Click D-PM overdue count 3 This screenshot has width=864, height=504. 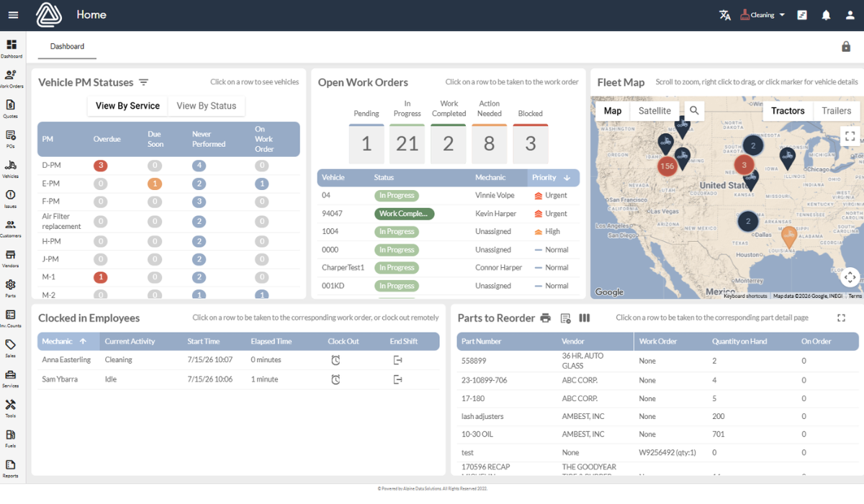(x=101, y=166)
